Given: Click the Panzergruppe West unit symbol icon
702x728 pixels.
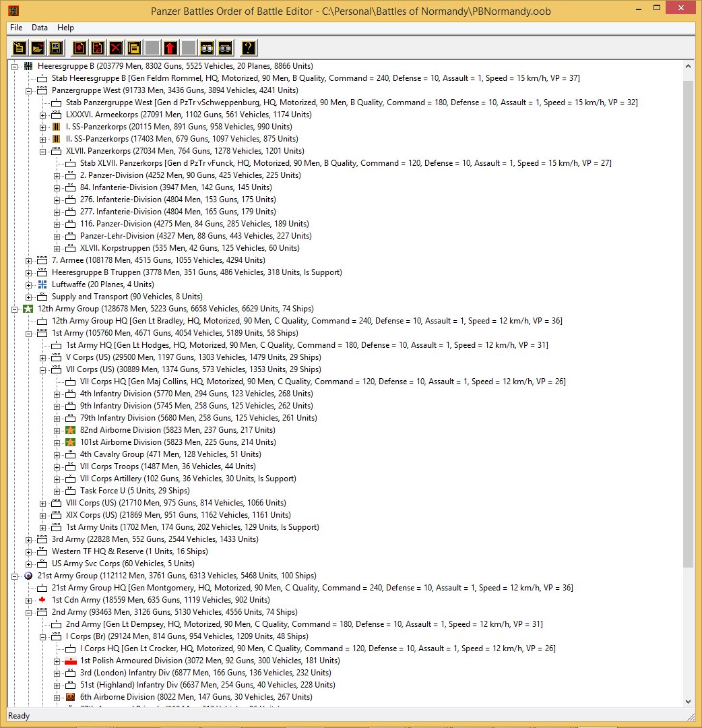Looking at the screenshot, I should tap(42, 90).
